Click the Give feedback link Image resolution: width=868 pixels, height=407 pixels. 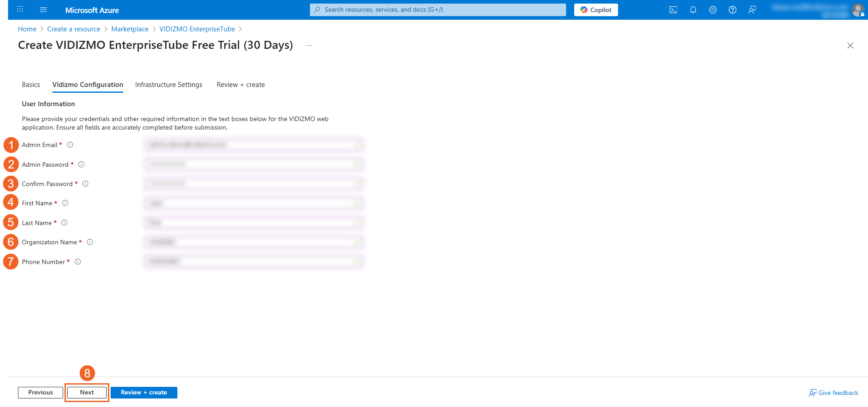pos(834,393)
